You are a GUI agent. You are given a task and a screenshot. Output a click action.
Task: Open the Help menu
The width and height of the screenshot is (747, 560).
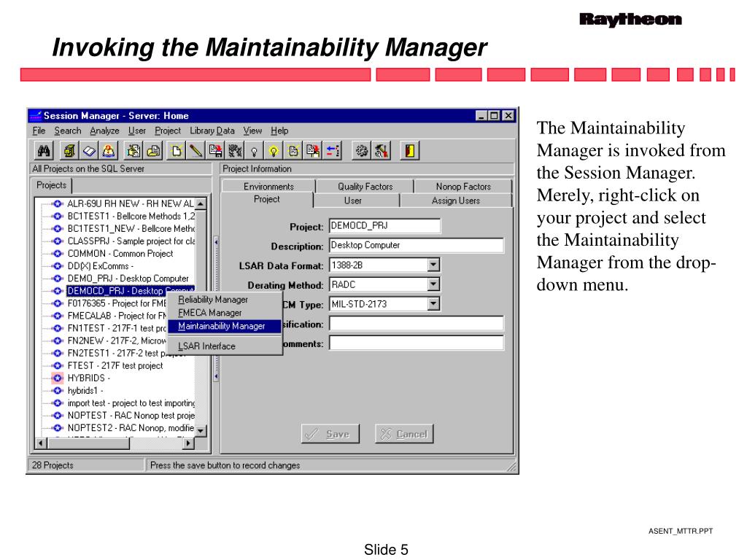tap(279, 131)
